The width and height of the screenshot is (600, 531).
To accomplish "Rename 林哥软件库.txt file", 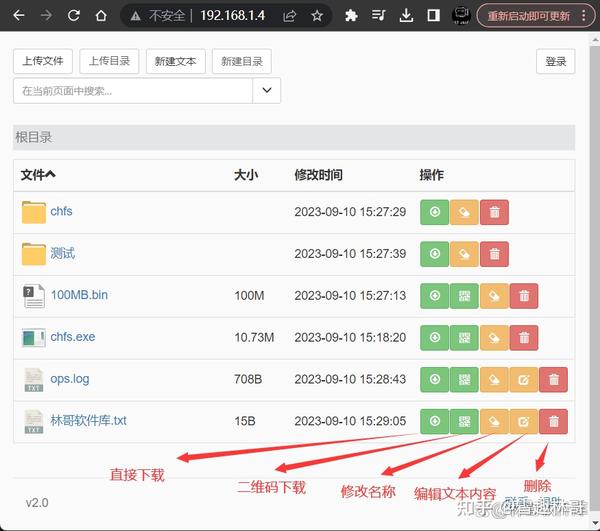I will [494, 421].
